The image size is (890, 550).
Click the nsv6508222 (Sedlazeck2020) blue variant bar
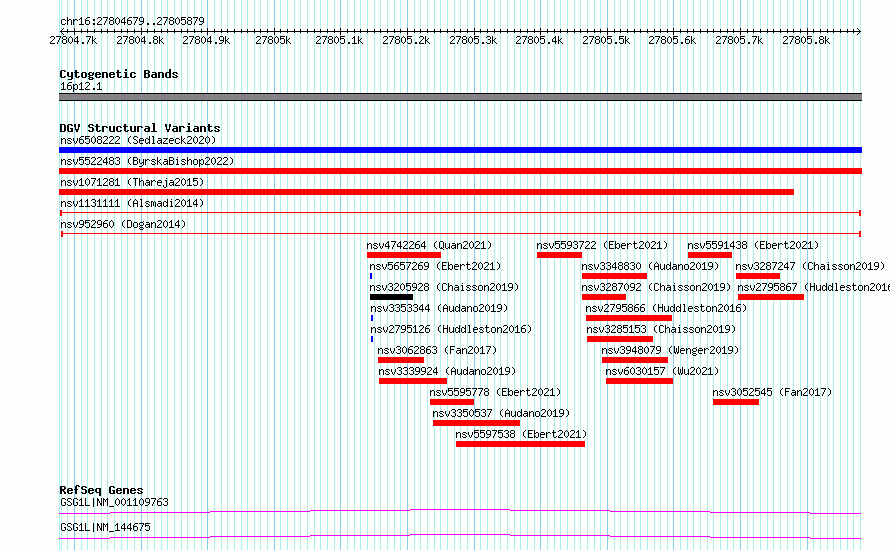coord(460,150)
